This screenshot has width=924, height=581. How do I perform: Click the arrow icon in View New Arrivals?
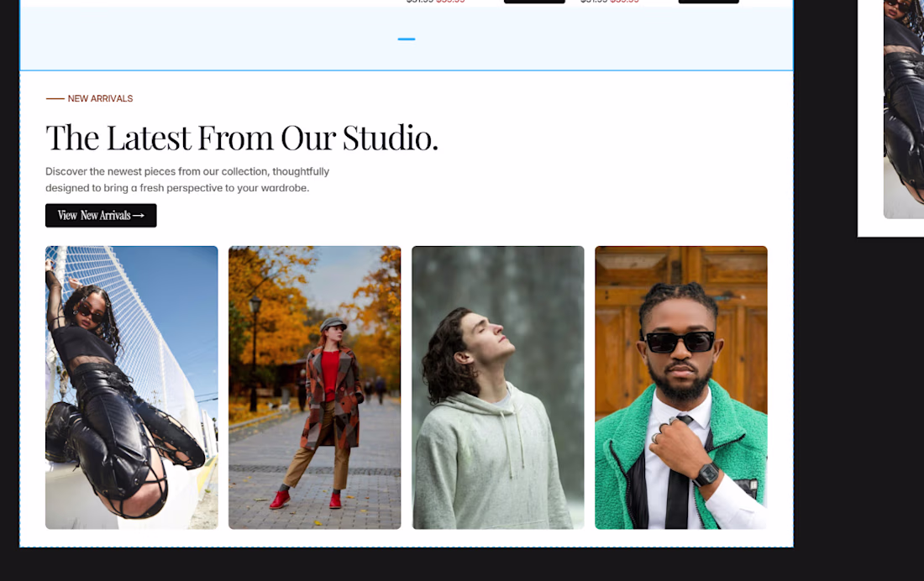pos(139,216)
